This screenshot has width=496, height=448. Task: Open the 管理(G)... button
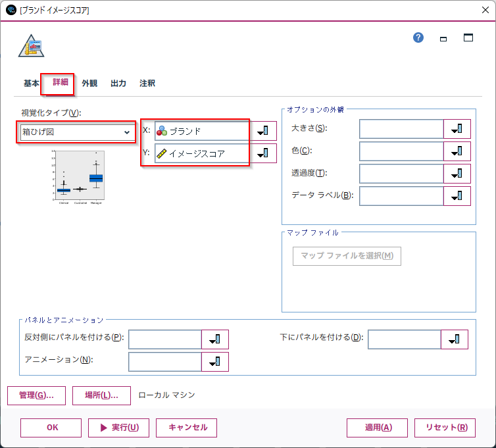point(36,395)
